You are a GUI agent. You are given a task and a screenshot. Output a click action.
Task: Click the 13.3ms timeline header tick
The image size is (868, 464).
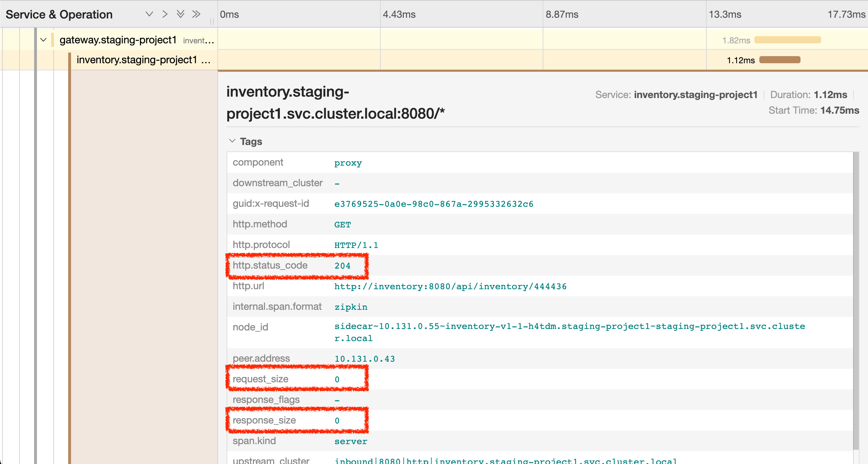[x=725, y=14]
